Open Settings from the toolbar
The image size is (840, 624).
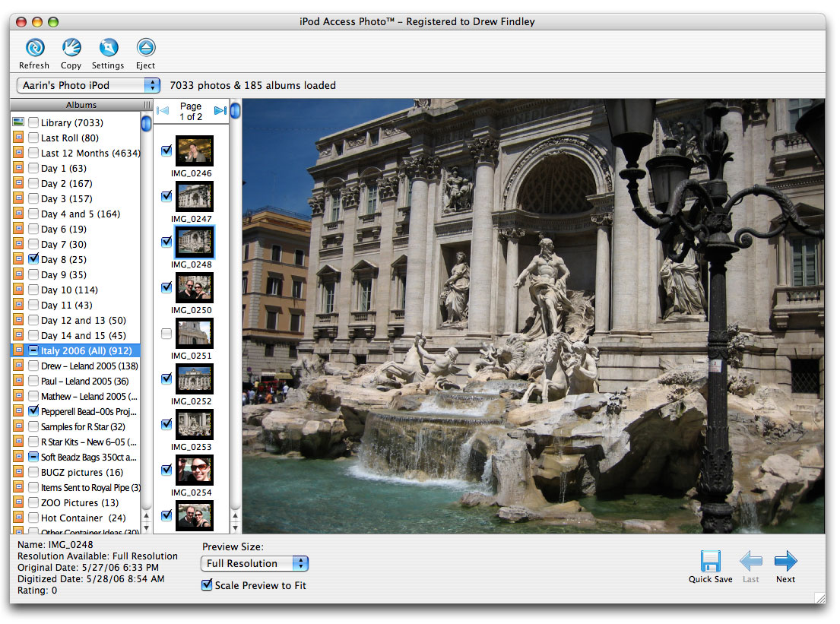[107, 47]
